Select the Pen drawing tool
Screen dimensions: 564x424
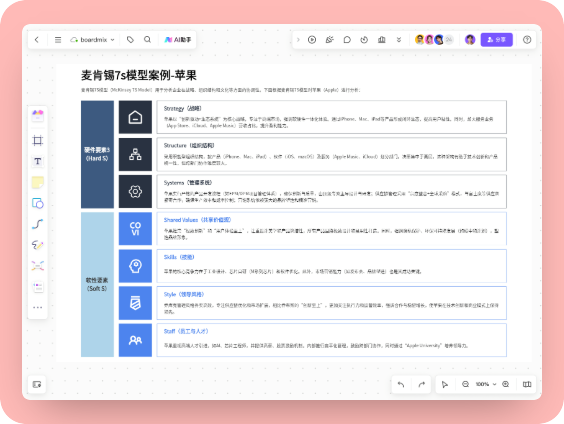pyautogui.click(x=38, y=245)
